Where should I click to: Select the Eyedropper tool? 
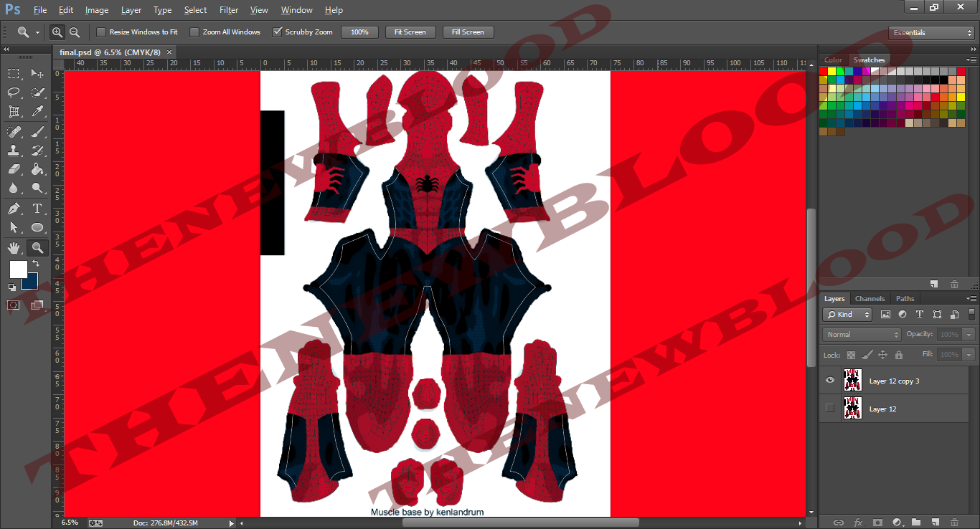(x=37, y=112)
